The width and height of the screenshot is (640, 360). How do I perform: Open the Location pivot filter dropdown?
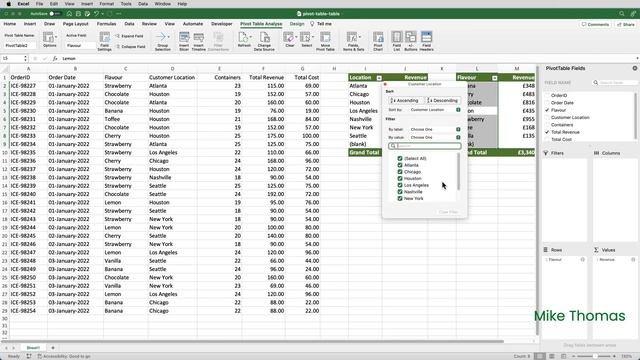coord(379,78)
